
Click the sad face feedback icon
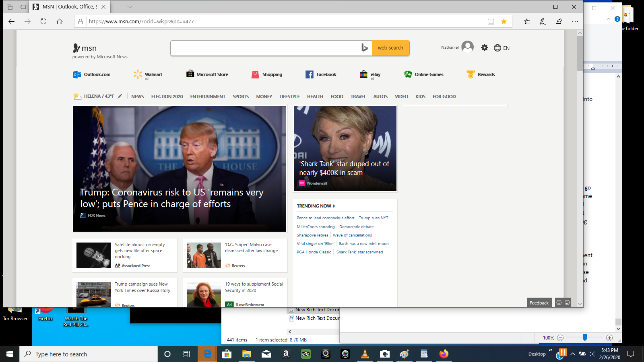567,302
